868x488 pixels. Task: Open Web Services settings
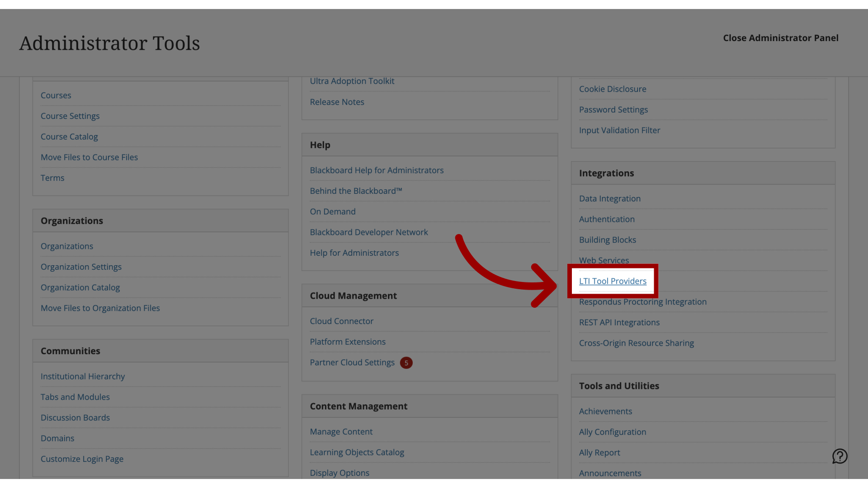604,260
